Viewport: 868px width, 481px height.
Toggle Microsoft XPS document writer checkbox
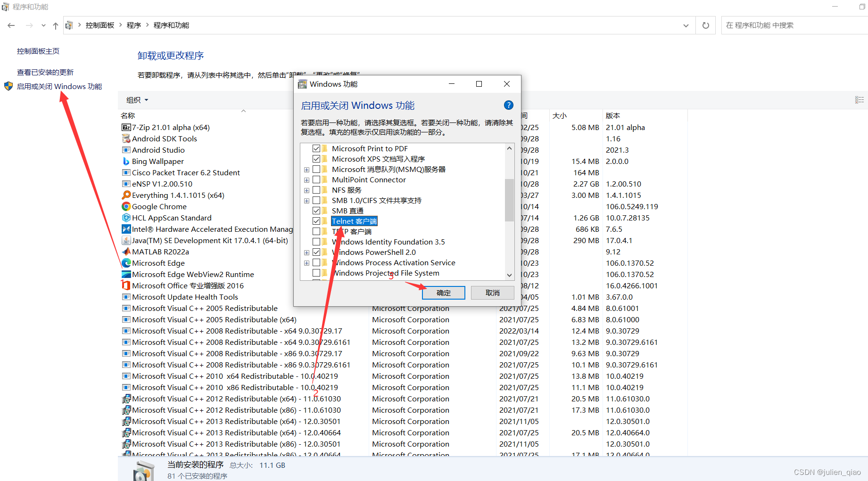pyautogui.click(x=316, y=159)
